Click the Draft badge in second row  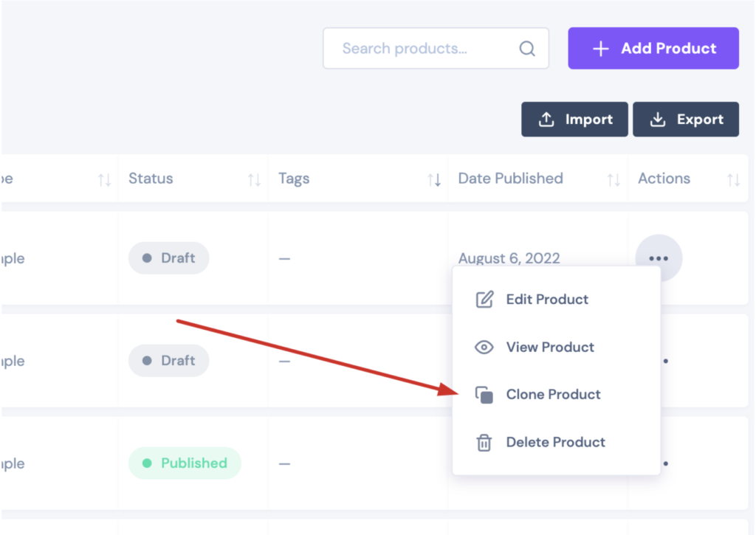click(x=169, y=361)
